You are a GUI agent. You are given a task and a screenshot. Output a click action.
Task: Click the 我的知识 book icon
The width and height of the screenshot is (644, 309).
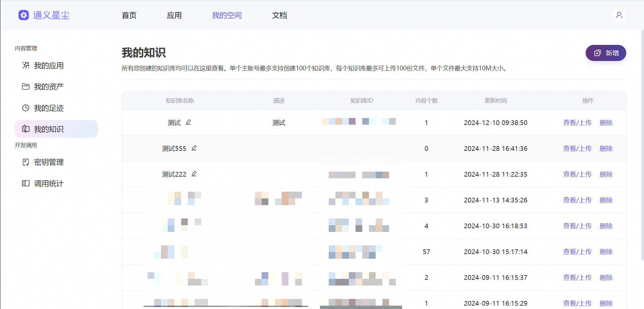(26, 129)
